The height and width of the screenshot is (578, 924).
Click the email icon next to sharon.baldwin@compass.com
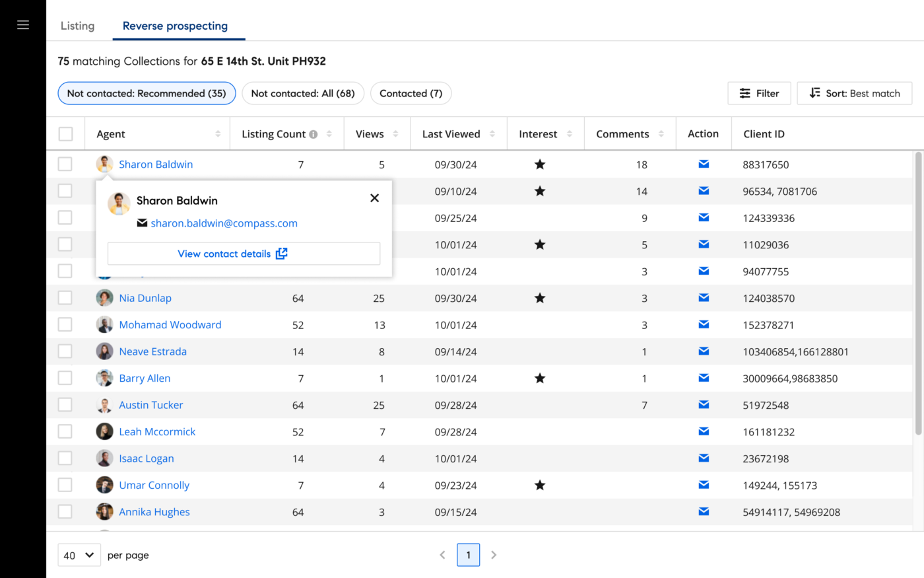[143, 223]
